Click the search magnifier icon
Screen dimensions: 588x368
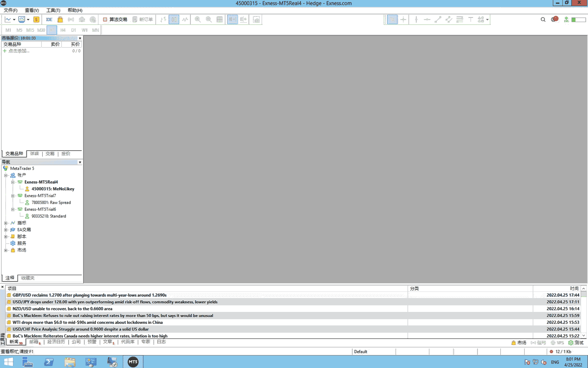(543, 20)
